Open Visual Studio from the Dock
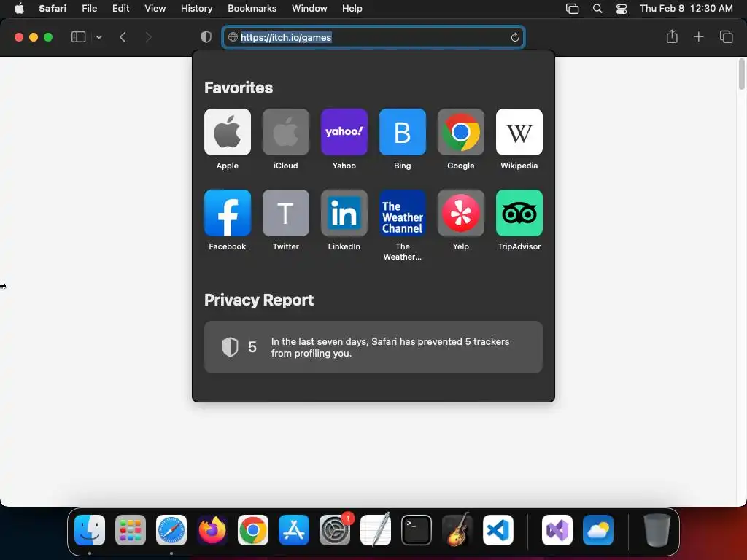This screenshot has height=560, width=747. [557, 530]
